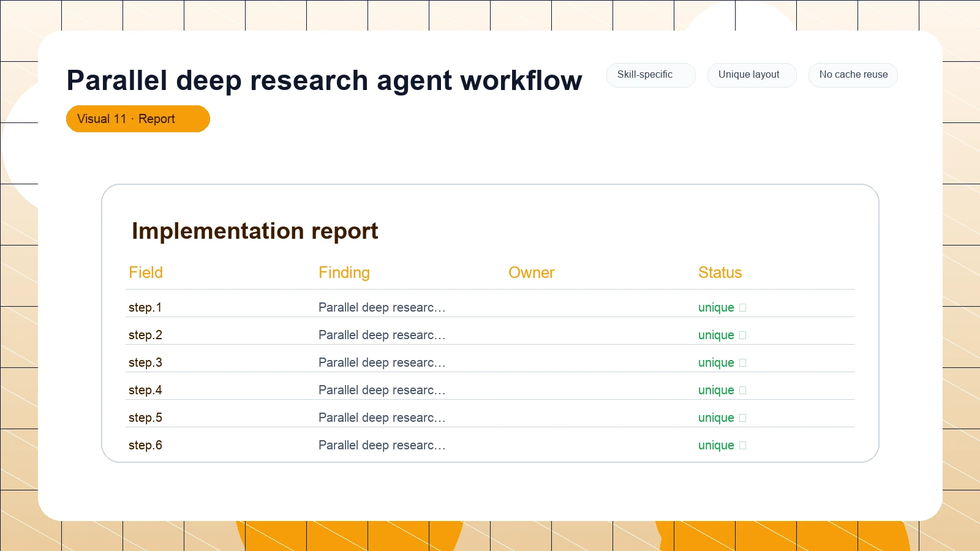Click the finding text in step.2 row

coord(382,335)
